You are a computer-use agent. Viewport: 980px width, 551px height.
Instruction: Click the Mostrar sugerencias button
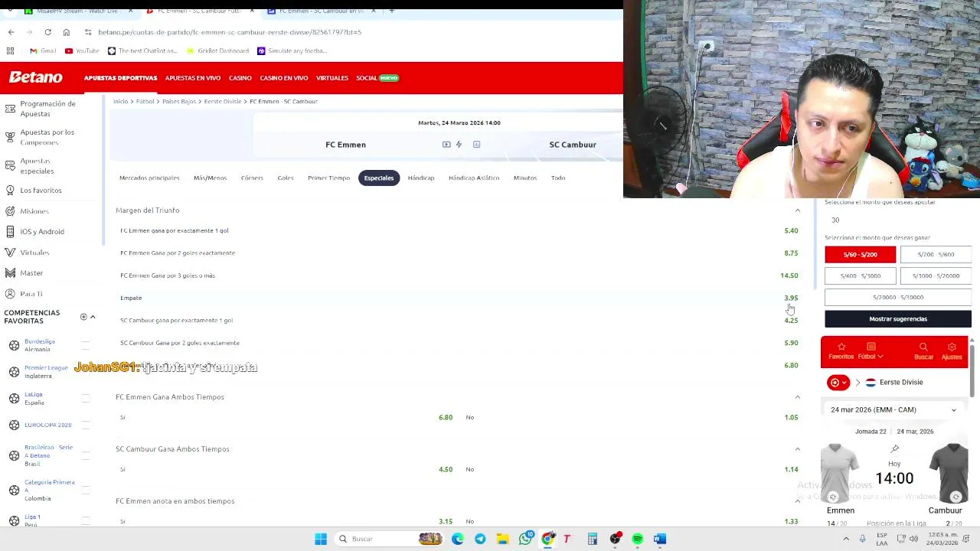[898, 318]
